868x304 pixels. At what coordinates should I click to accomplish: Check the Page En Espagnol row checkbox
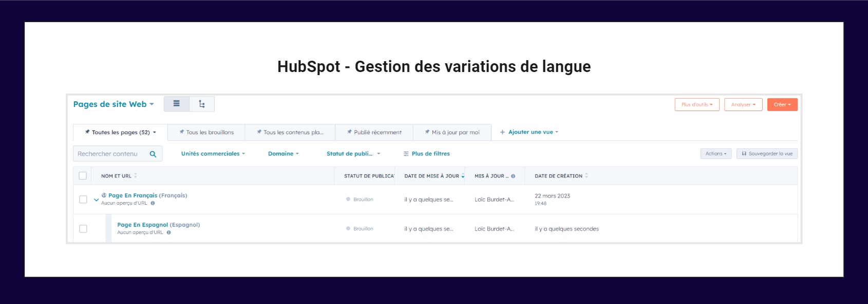point(83,229)
